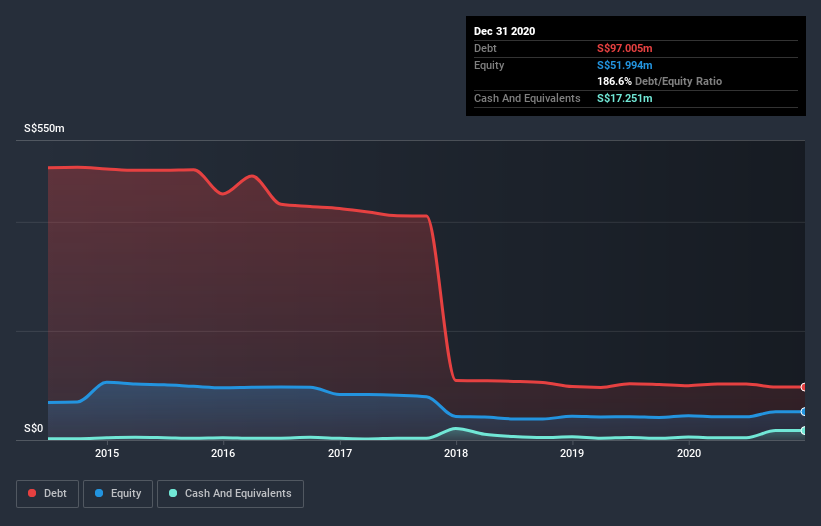Click the blue Equity legend dot

99,493
